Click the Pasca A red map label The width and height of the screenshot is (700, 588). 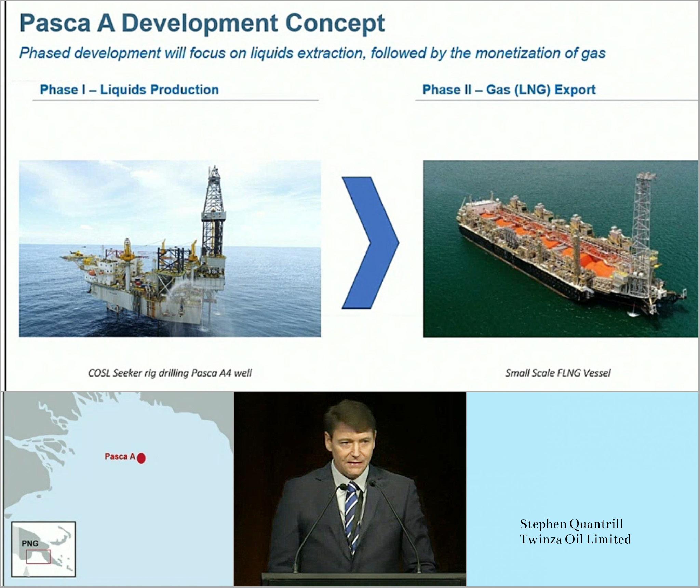pos(120,456)
